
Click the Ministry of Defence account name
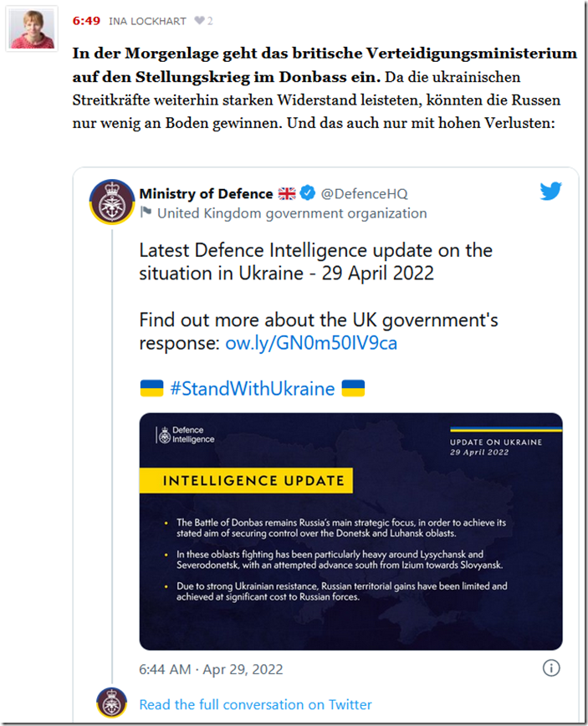tap(206, 193)
